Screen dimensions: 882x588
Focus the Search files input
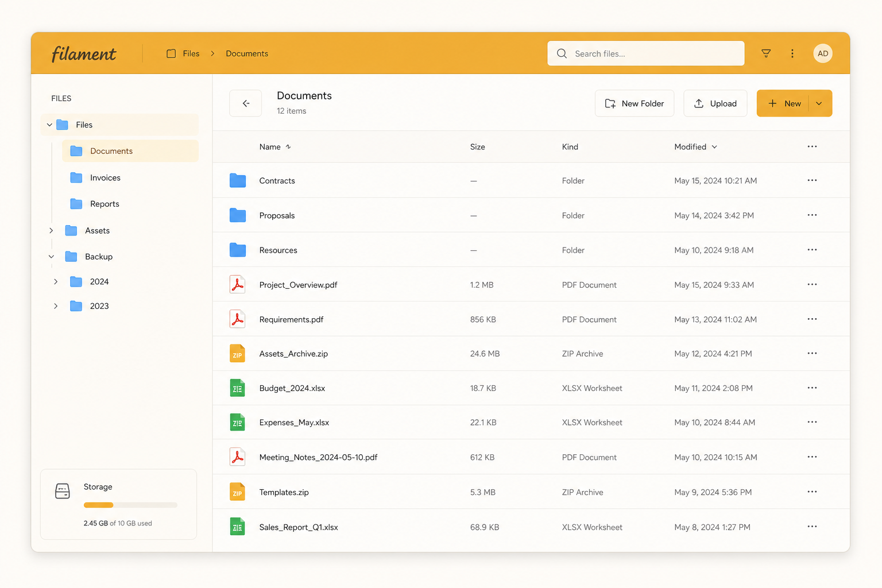[646, 53]
